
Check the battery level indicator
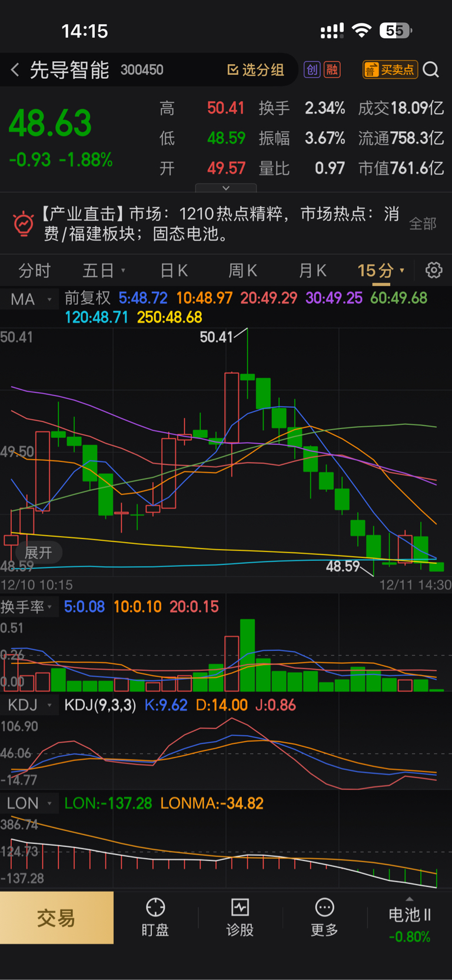tap(395, 31)
